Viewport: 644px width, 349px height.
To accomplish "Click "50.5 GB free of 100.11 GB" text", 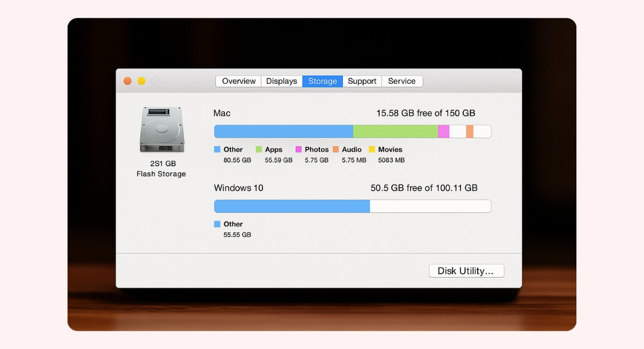I will pyautogui.click(x=424, y=188).
